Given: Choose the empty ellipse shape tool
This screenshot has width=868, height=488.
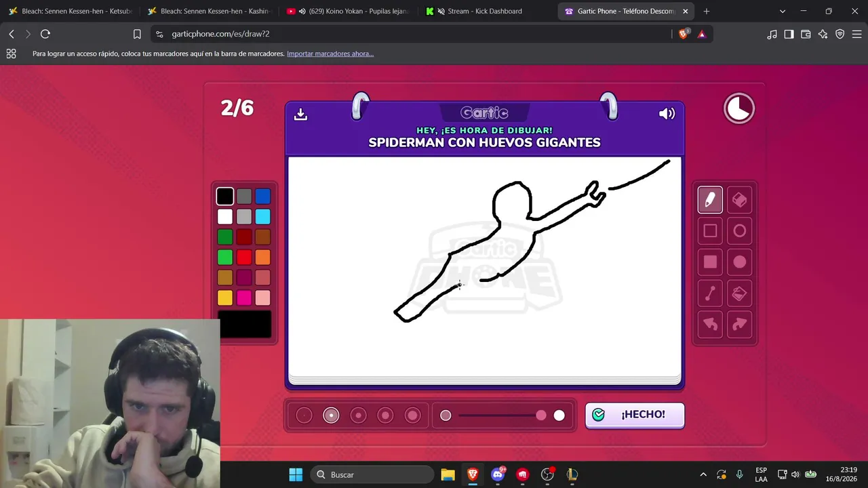Looking at the screenshot, I should coord(740,231).
